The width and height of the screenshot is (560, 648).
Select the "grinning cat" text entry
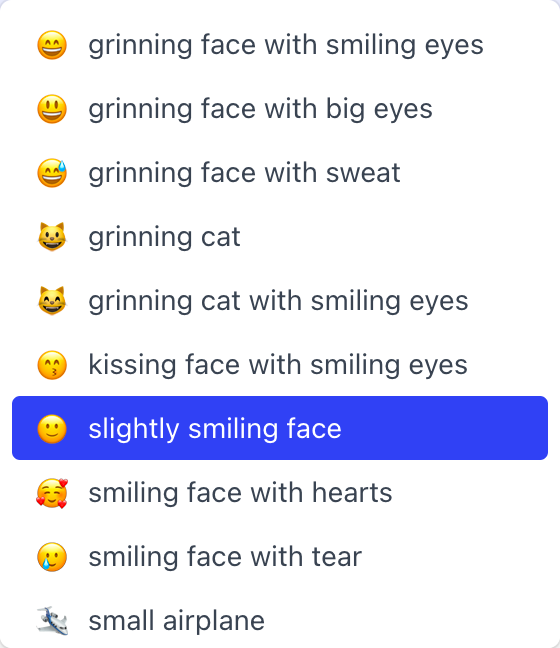[164, 237]
